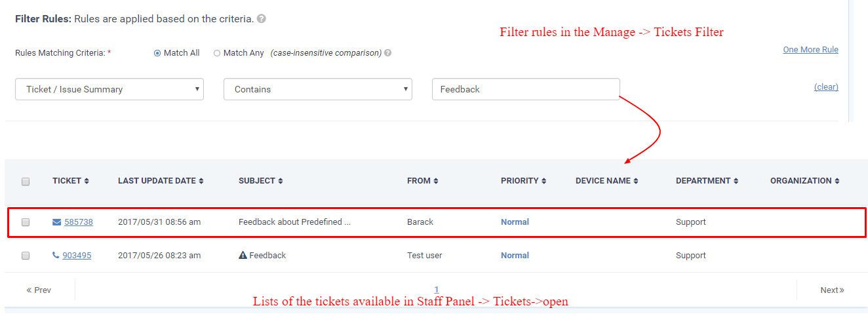Go to Prev page

pyautogui.click(x=39, y=290)
